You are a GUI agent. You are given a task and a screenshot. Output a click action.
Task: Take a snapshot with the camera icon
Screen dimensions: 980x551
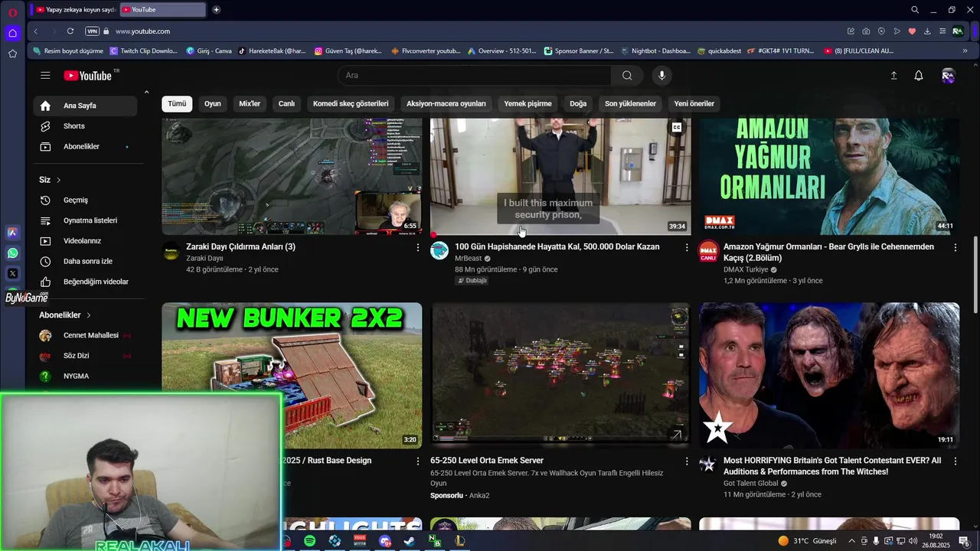pyautogui.click(x=866, y=31)
